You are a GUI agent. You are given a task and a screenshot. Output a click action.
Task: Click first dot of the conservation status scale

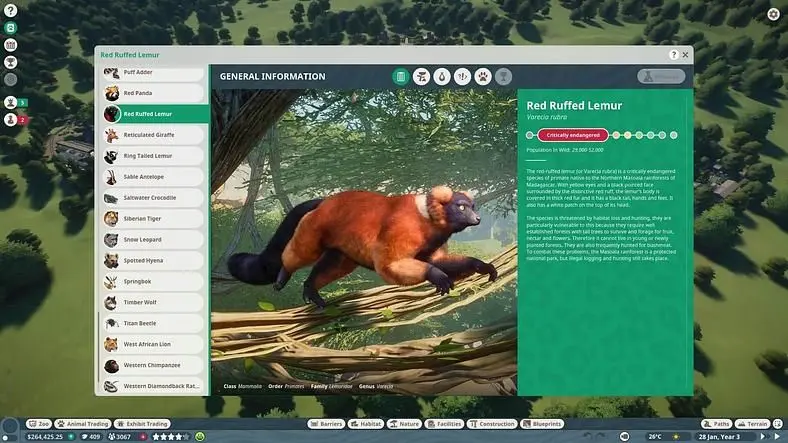click(530, 135)
